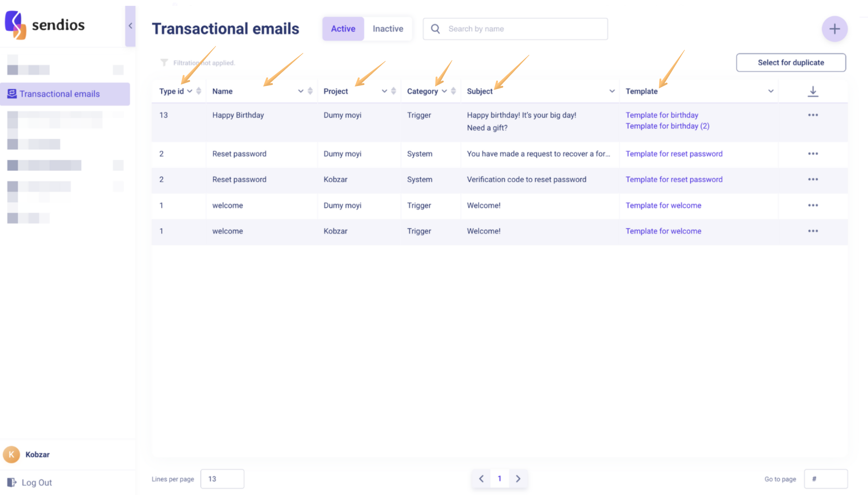Go to next page arrow
The height and width of the screenshot is (495, 868).
518,479
